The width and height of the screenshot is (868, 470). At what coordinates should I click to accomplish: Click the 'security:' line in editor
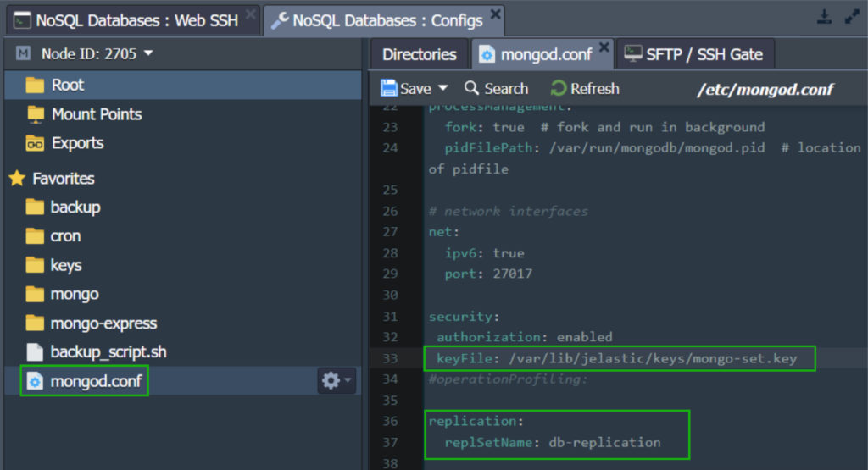[464, 316]
